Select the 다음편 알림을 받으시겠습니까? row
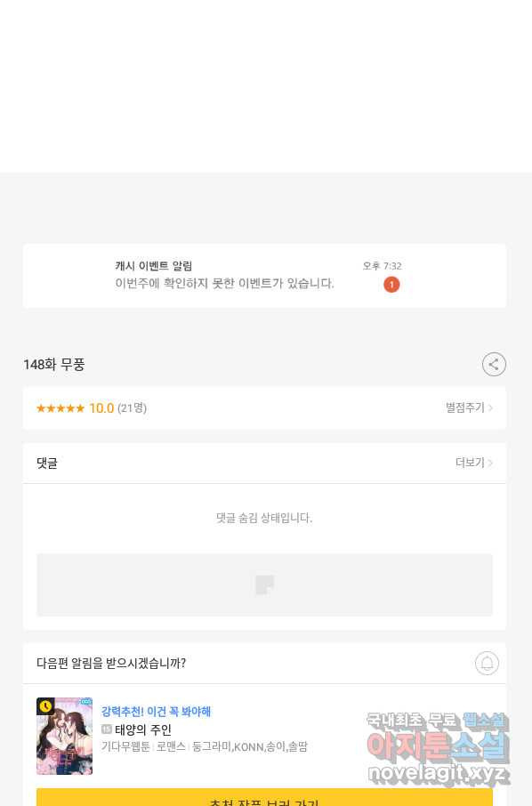The image size is (532, 806). pyautogui.click(x=264, y=663)
